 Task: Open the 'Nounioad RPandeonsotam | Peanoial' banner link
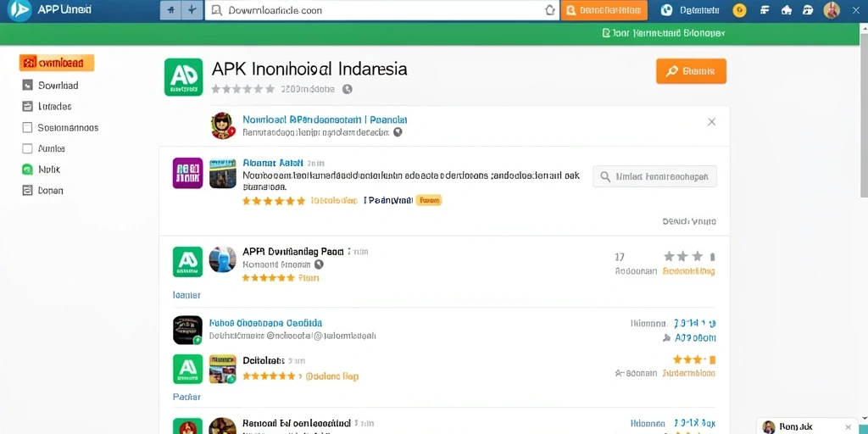(x=325, y=120)
